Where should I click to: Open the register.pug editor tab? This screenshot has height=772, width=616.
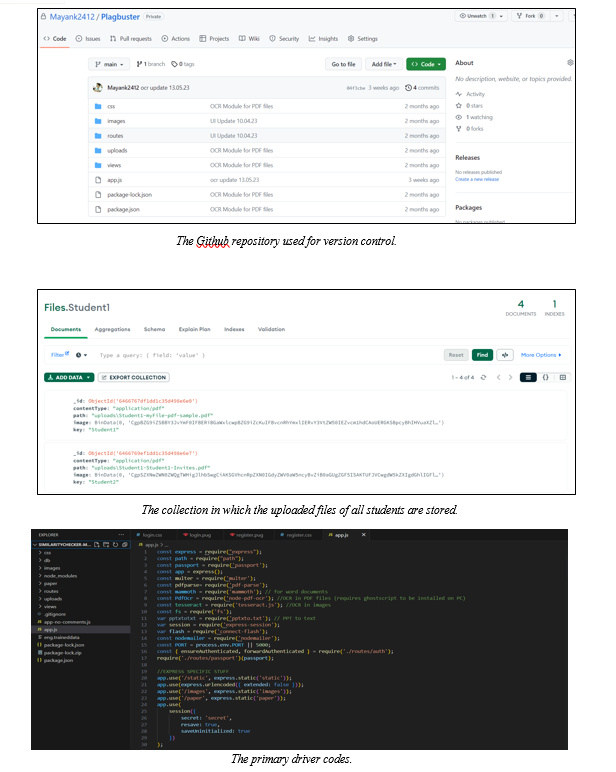247,535
